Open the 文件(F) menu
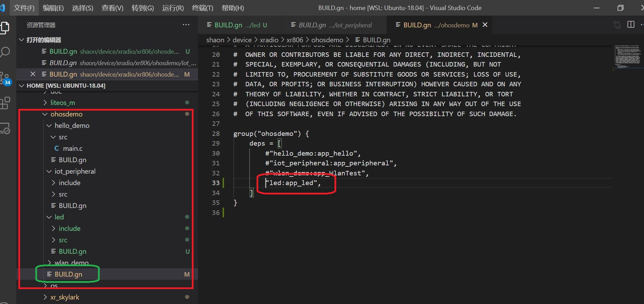Image resolution: width=644 pixels, height=304 pixels. (x=24, y=8)
